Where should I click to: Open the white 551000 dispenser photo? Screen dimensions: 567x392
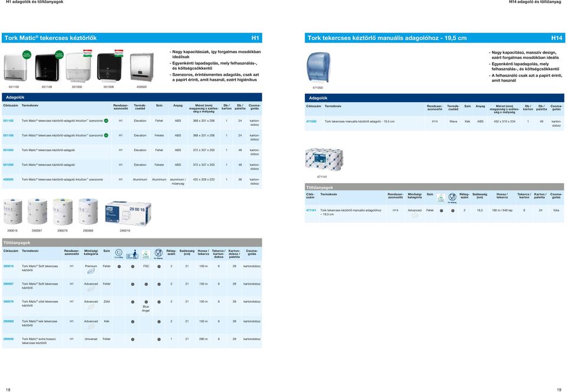point(78,67)
